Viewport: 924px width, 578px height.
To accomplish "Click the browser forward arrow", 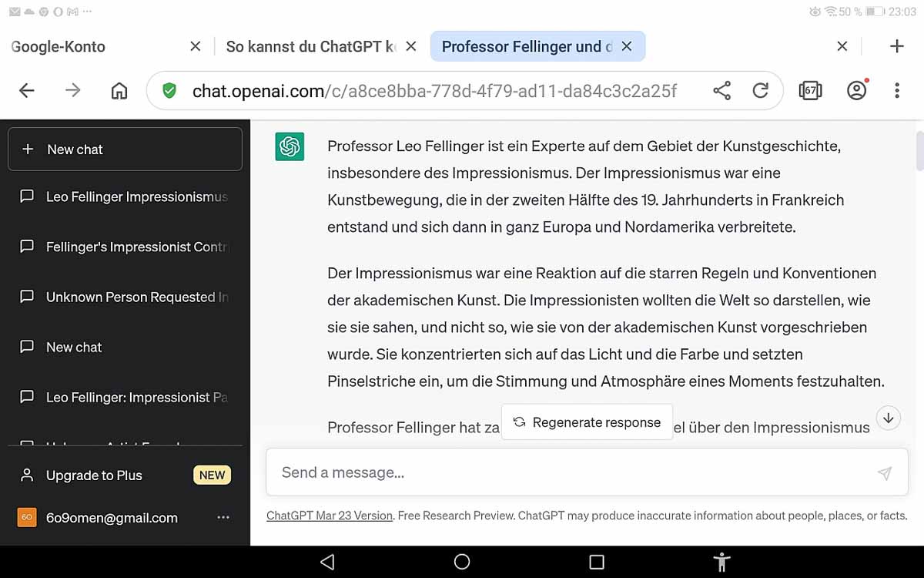I will [x=73, y=91].
